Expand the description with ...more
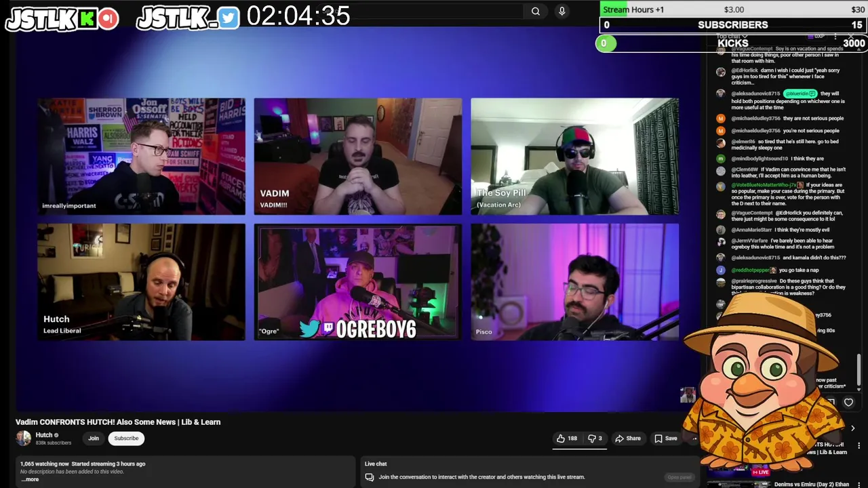 click(x=30, y=479)
